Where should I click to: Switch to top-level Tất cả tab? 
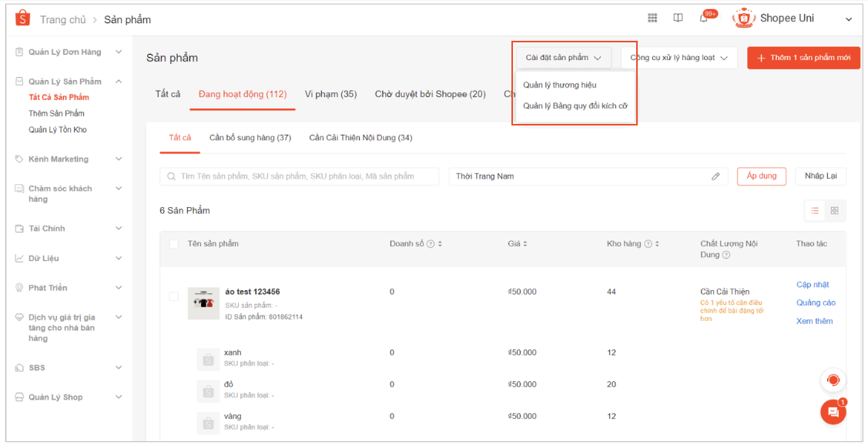pyautogui.click(x=168, y=94)
